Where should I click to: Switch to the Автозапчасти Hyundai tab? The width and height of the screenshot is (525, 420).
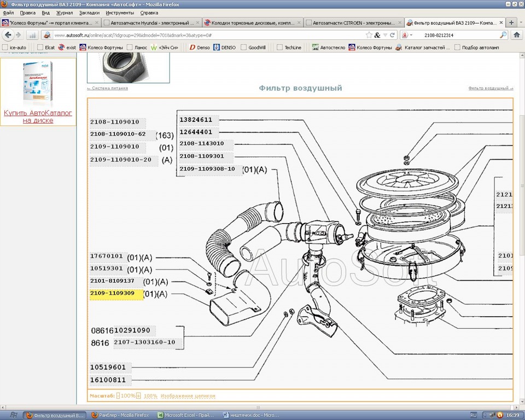[x=151, y=23]
